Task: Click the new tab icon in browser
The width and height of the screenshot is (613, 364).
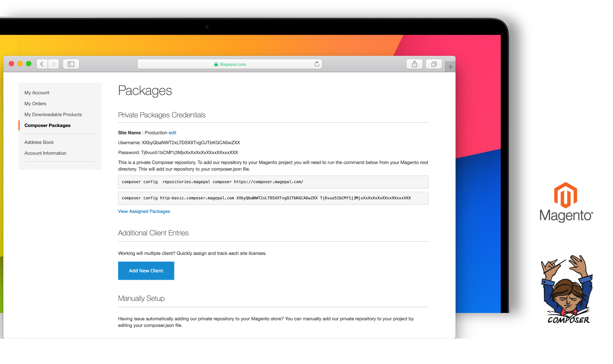Action: point(451,66)
